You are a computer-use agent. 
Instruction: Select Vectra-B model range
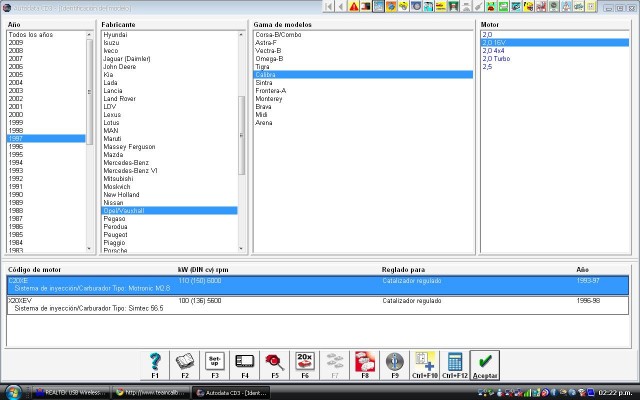tap(363, 51)
